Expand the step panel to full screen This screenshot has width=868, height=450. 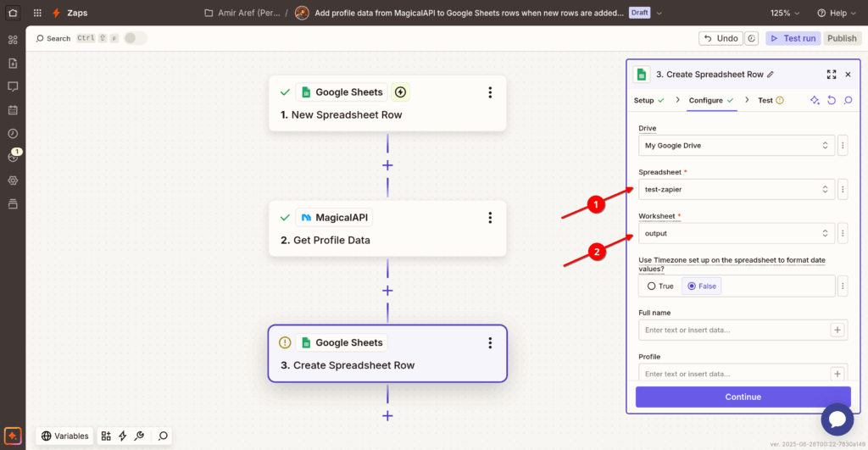click(x=832, y=75)
